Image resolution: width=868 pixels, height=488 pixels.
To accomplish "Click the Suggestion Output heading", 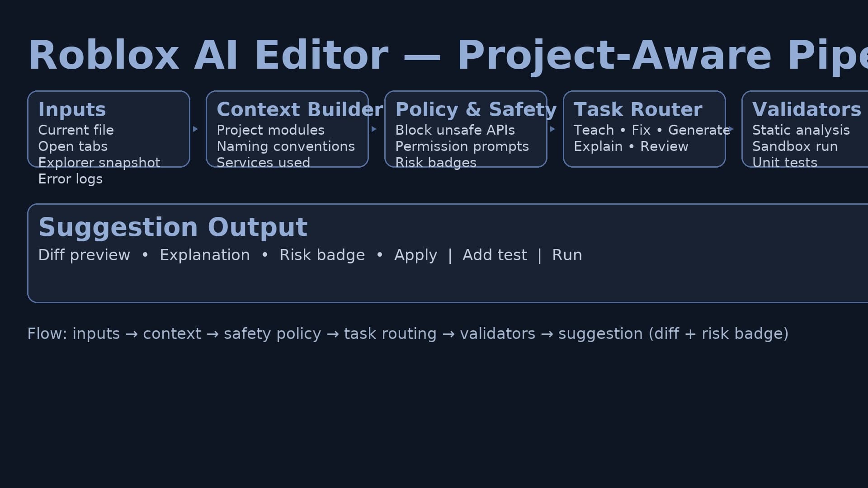I will 173,227.
